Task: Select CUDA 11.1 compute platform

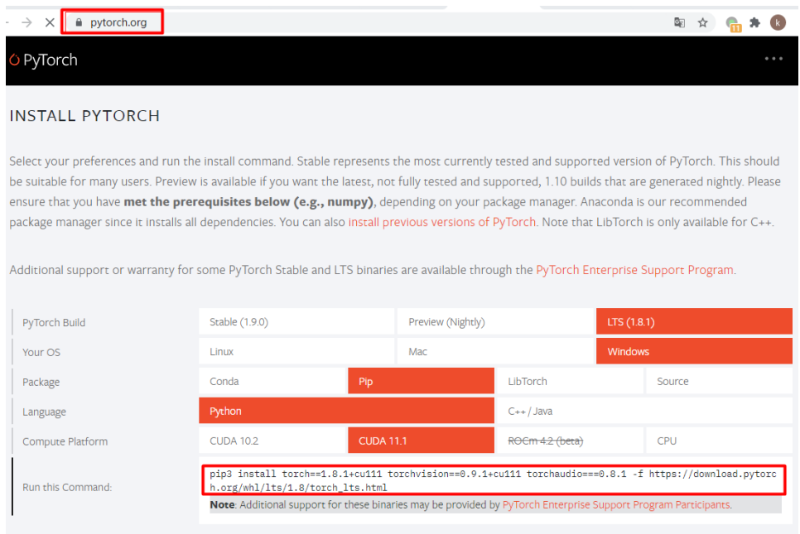Action: click(421, 440)
